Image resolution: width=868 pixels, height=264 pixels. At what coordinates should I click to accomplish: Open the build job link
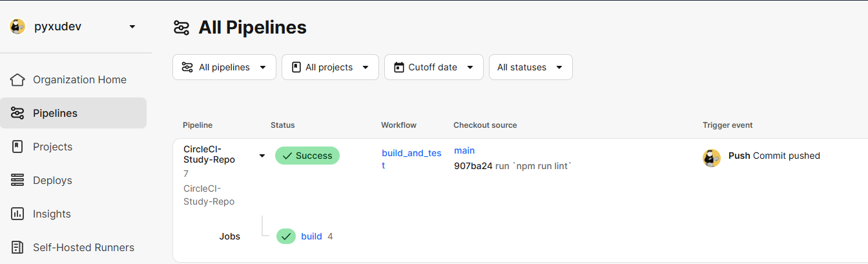[311, 236]
